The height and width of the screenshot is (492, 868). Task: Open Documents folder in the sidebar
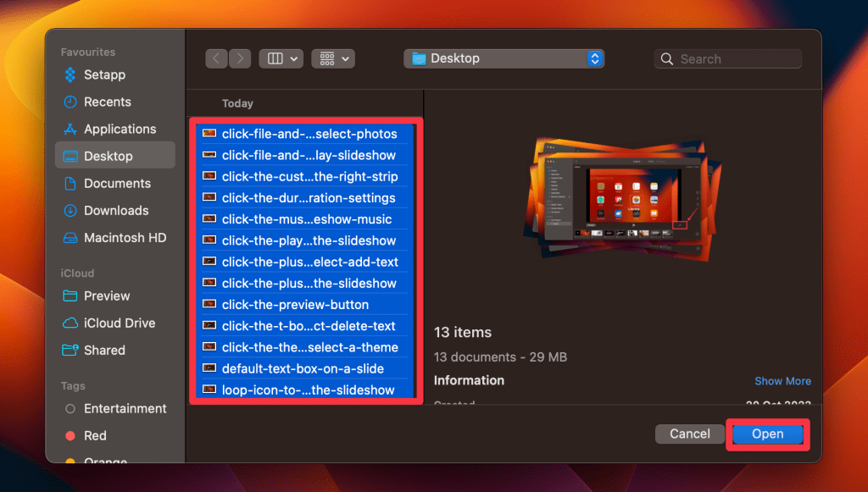115,183
